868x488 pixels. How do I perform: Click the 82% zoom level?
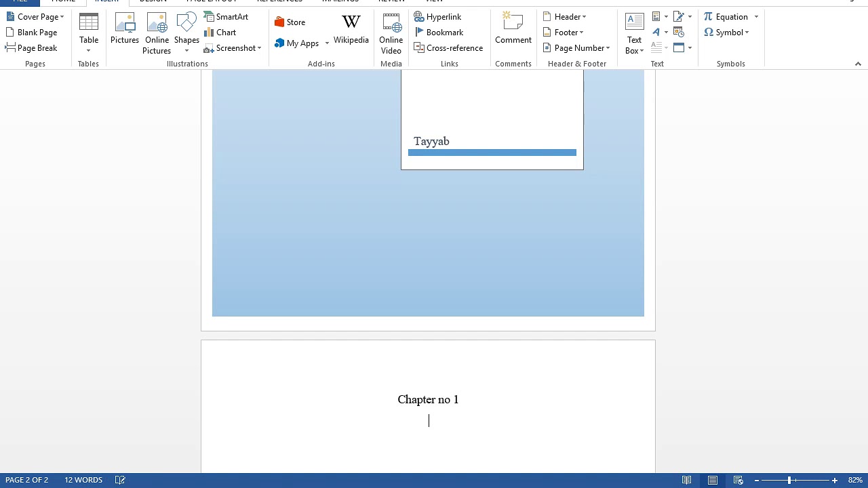click(x=855, y=480)
